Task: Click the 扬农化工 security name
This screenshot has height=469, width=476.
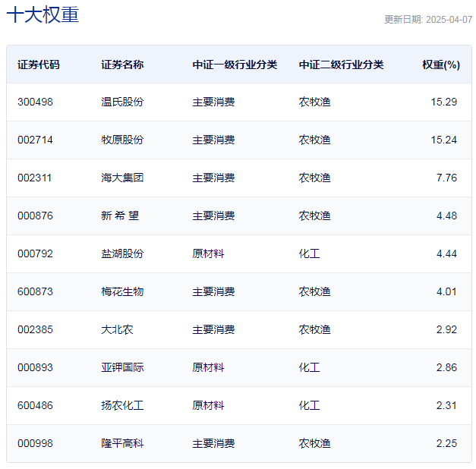Action: pos(121,405)
